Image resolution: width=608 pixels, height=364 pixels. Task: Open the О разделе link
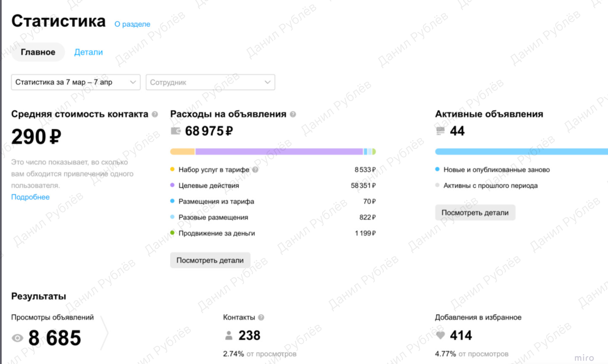coord(132,24)
